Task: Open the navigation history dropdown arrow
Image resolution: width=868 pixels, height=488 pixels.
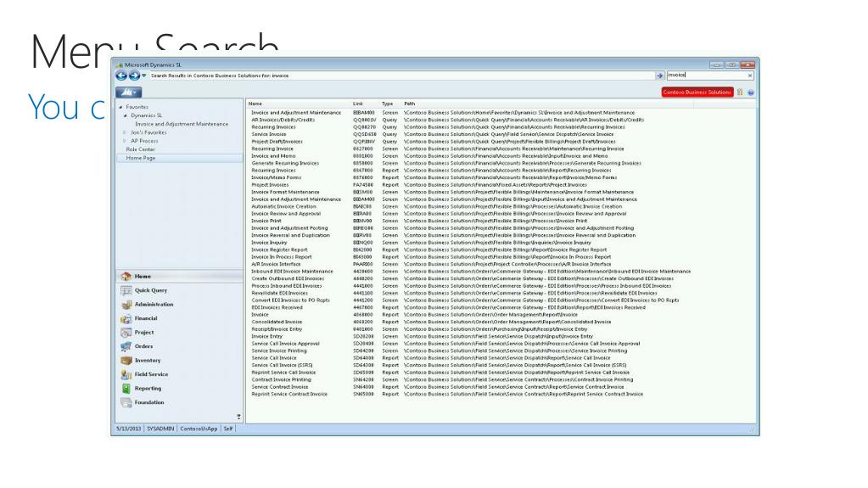Action: [x=144, y=76]
